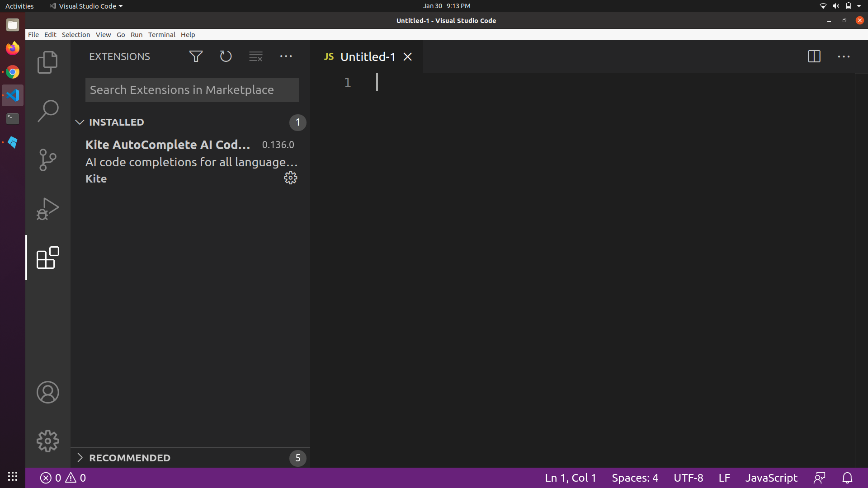Refresh the extensions list
Viewport: 868px width, 488px height.
coord(226,56)
